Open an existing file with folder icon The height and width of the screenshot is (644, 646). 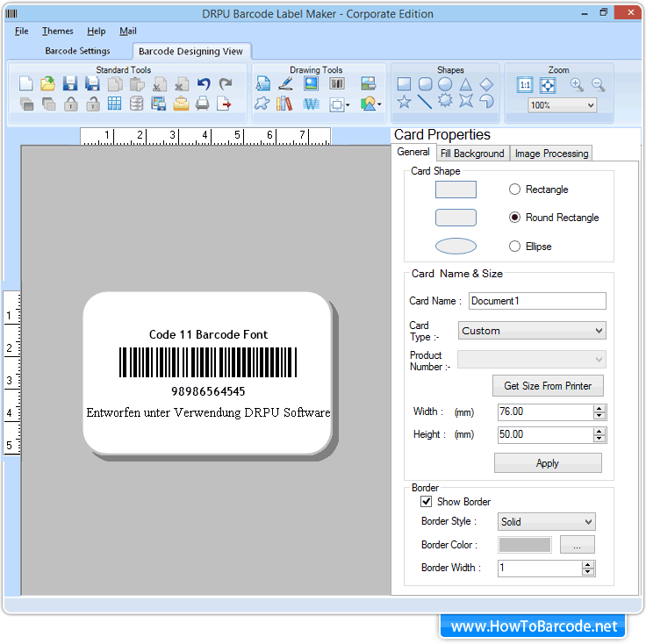click(48, 83)
